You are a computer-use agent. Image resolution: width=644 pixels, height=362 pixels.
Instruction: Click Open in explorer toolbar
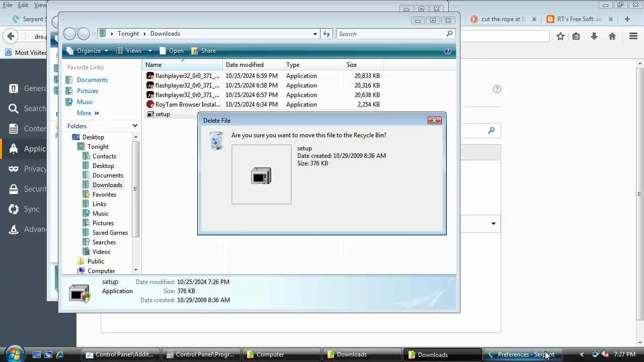click(172, 51)
